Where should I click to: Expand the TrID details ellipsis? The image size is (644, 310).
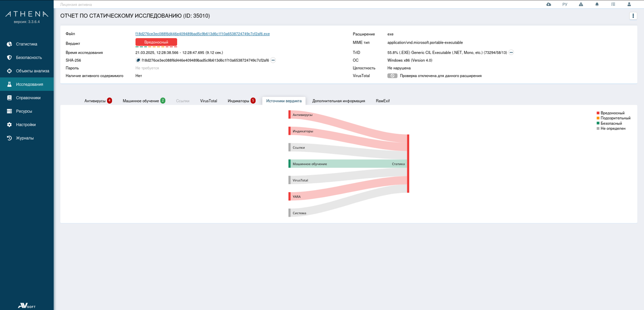[x=511, y=52]
